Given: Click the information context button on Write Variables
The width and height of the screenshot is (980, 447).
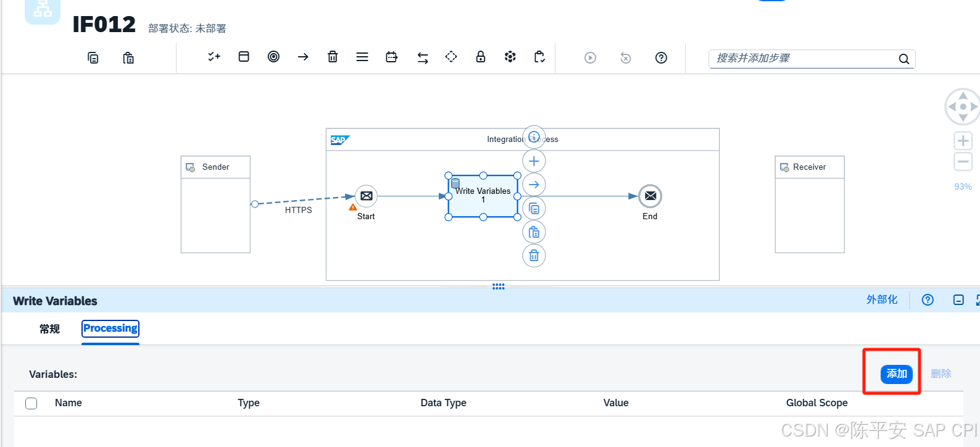Looking at the screenshot, I should click(534, 137).
